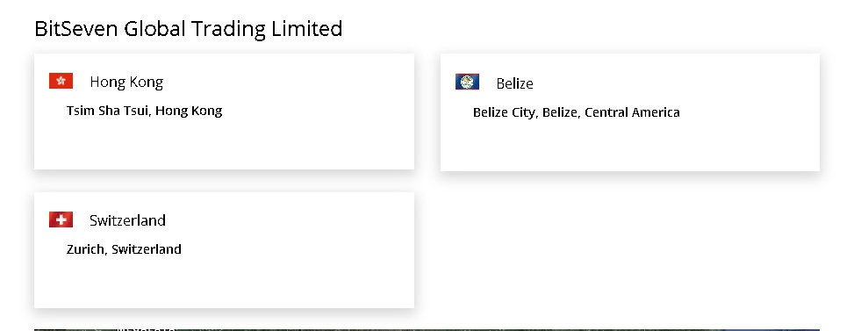
Task: Click the Switzerland flag icon
Action: pos(61,219)
